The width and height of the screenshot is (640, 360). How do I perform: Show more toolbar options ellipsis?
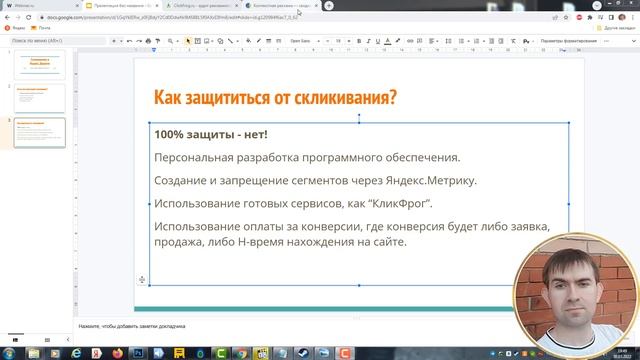tap(607, 41)
